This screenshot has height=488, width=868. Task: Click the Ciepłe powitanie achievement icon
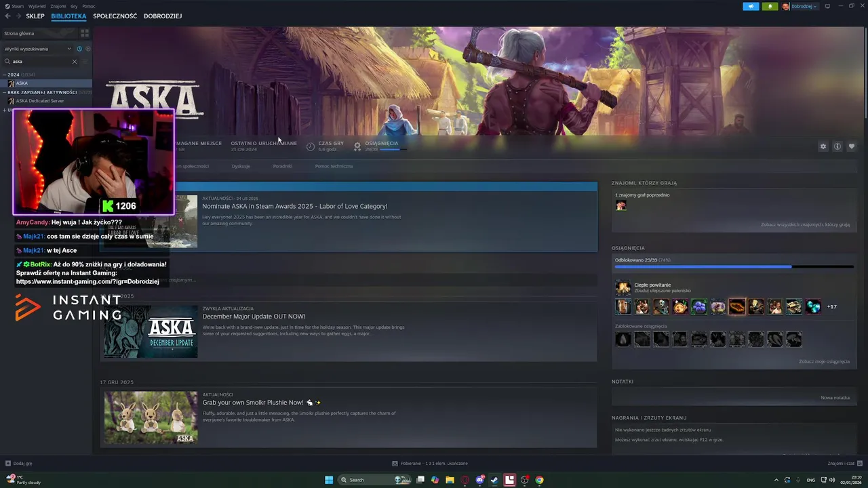coord(623,287)
